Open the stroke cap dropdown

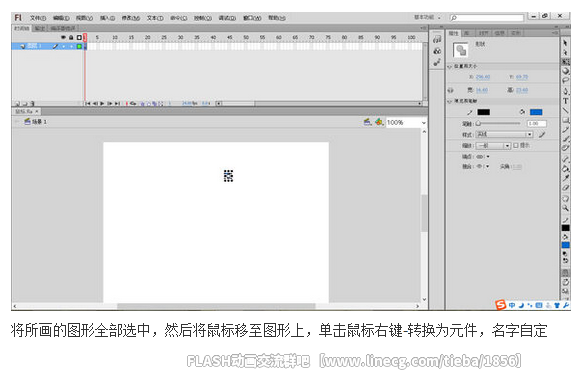(x=483, y=157)
